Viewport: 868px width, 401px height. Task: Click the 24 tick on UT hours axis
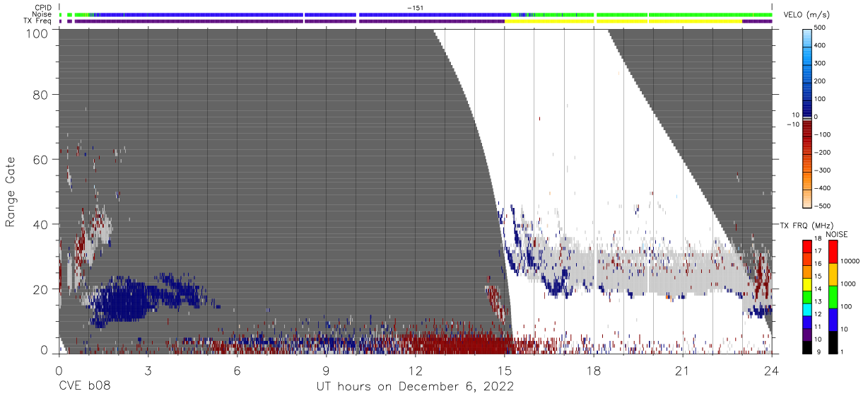[772, 370]
